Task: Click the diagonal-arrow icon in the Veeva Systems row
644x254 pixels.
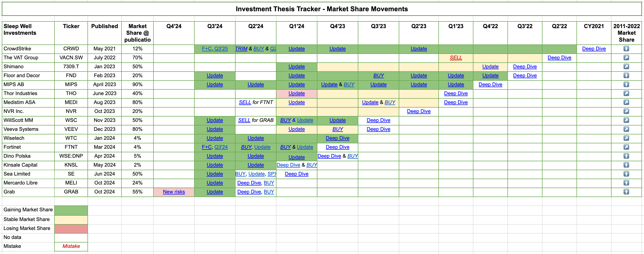Action: [626, 129]
